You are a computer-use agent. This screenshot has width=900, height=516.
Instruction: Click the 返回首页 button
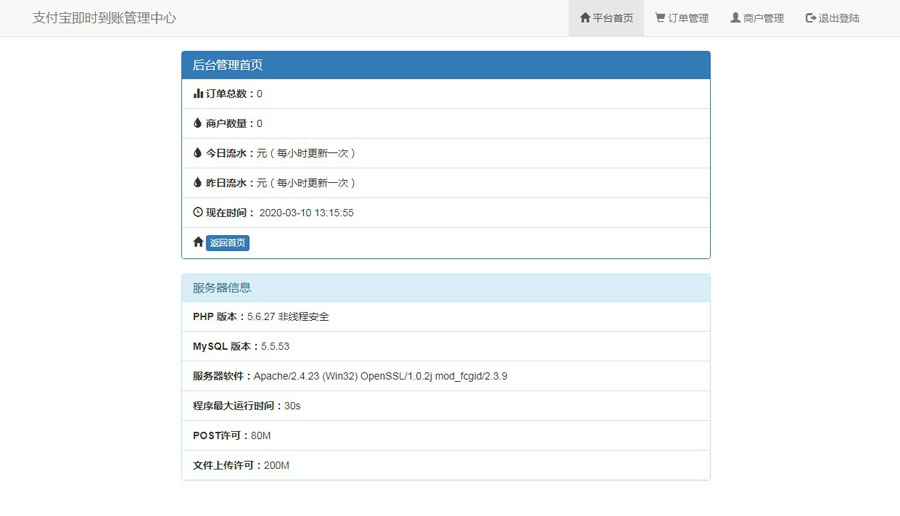point(227,243)
